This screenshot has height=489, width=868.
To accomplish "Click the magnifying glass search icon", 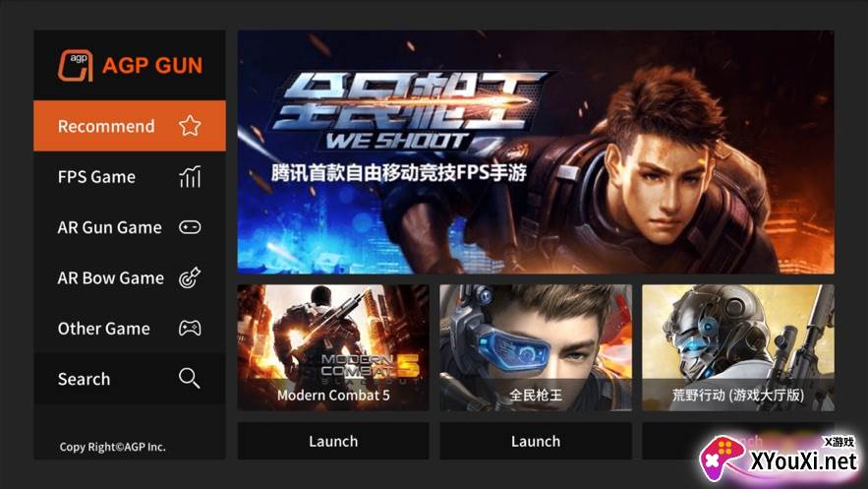I will click(190, 378).
